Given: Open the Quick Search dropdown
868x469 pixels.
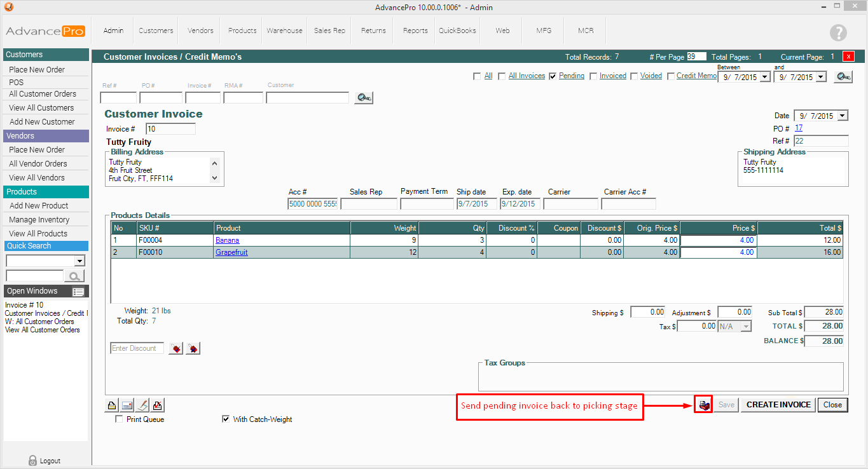Looking at the screenshot, I should [x=79, y=261].
